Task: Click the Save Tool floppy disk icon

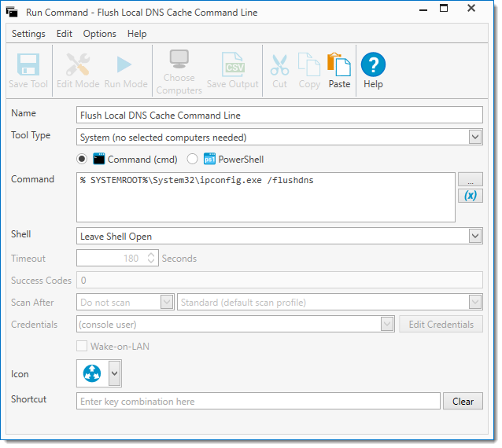Action: pos(28,64)
